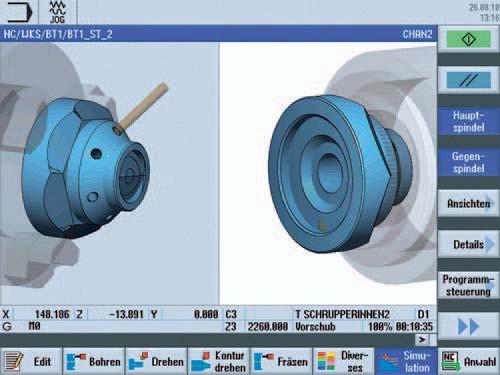This screenshot has height=375, width=500.
Task: Click the NC Anwahl softkey
Action: [x=469, y=362]
